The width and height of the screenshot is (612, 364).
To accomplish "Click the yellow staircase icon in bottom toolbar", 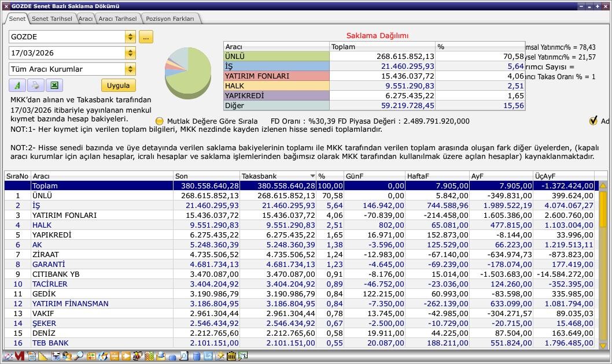I will pyautogui.click(x=43, y=356).
